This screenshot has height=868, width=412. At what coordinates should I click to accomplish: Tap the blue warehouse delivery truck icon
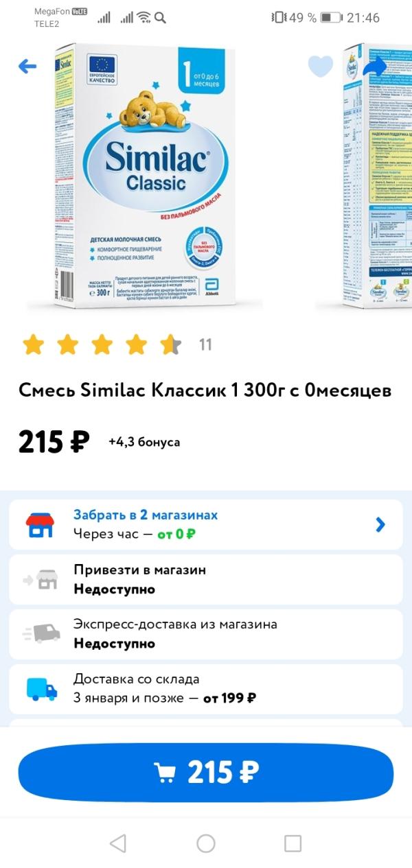coord(41,688)
